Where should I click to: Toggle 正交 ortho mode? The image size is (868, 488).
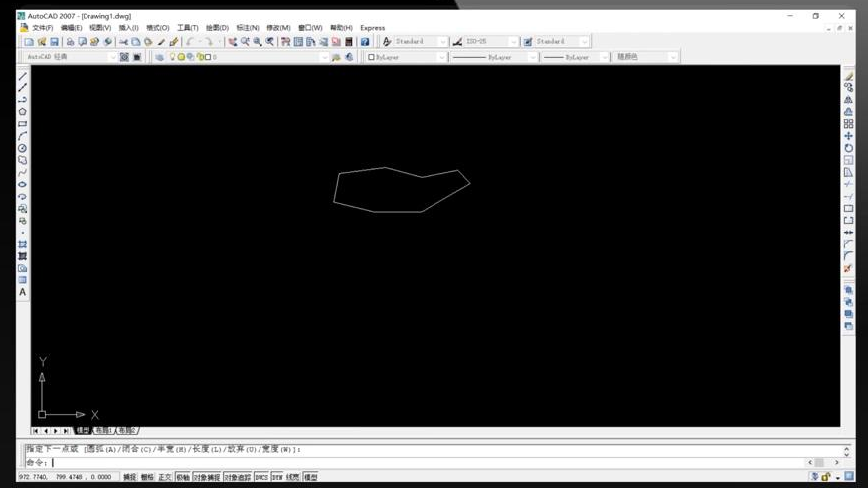pos(165,477)
